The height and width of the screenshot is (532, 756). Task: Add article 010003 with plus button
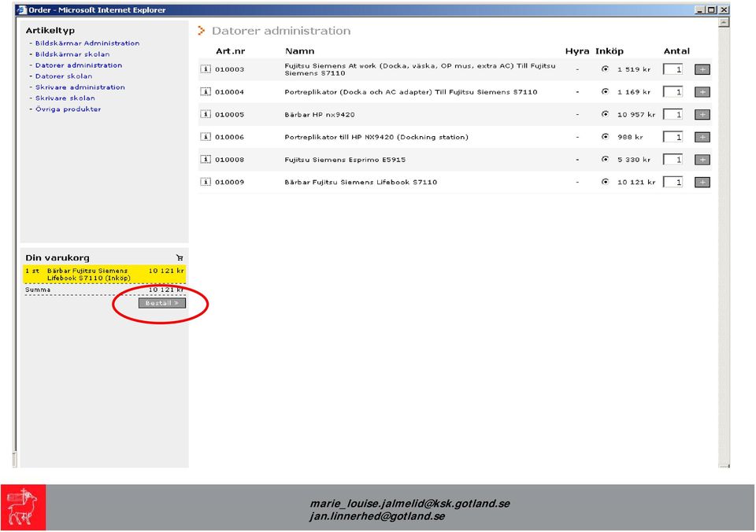click(702, 69)
